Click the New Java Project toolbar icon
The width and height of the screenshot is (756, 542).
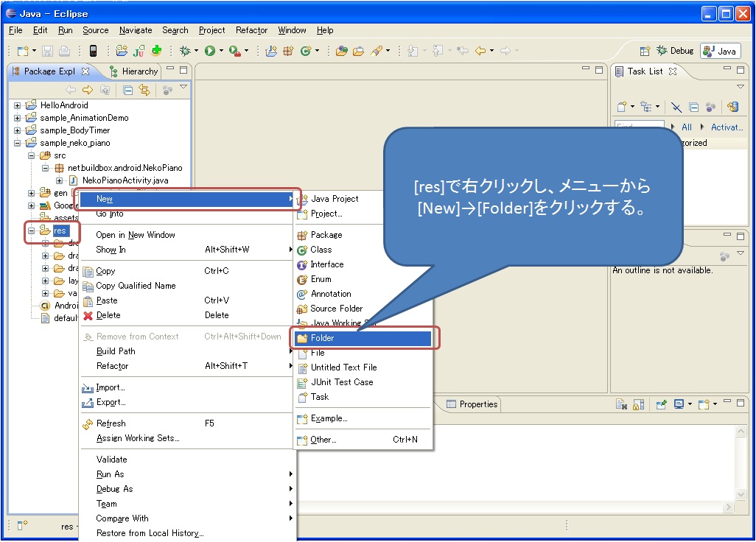(x=271, y=51)
